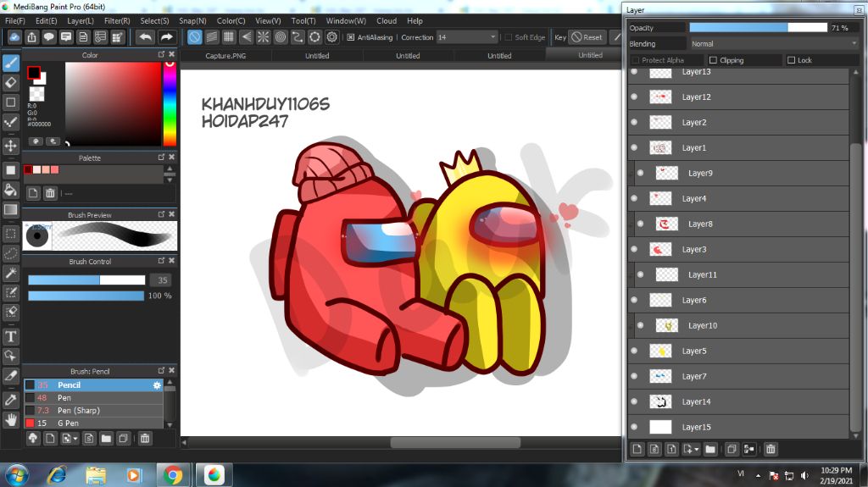Turn snap off with the blue icon
Image resolution: width=868 pixels, height=487 pixels.
(x=194, y=37)
